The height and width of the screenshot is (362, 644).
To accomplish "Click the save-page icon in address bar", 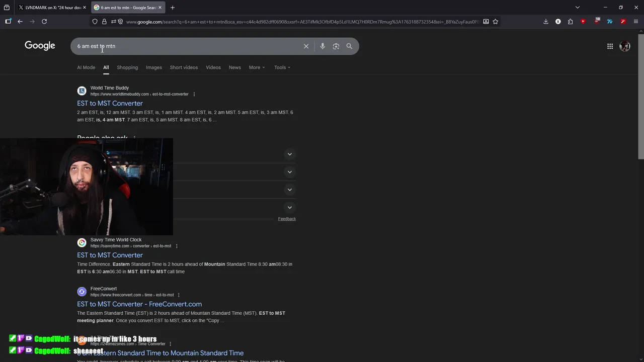I will click(486, 22).
